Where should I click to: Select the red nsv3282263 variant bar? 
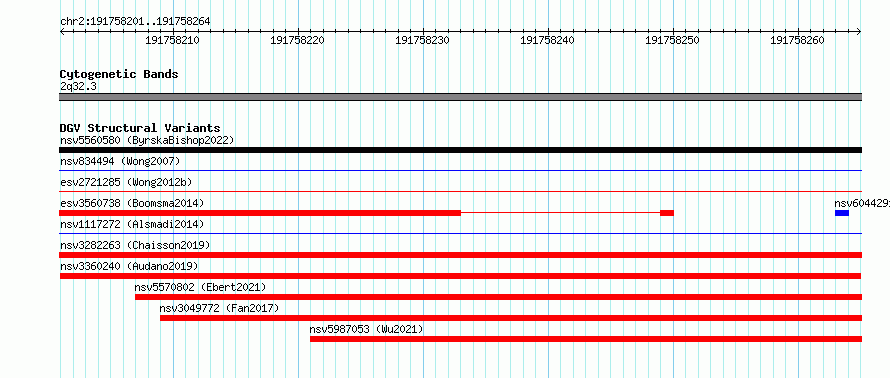[x=460, y=255]
